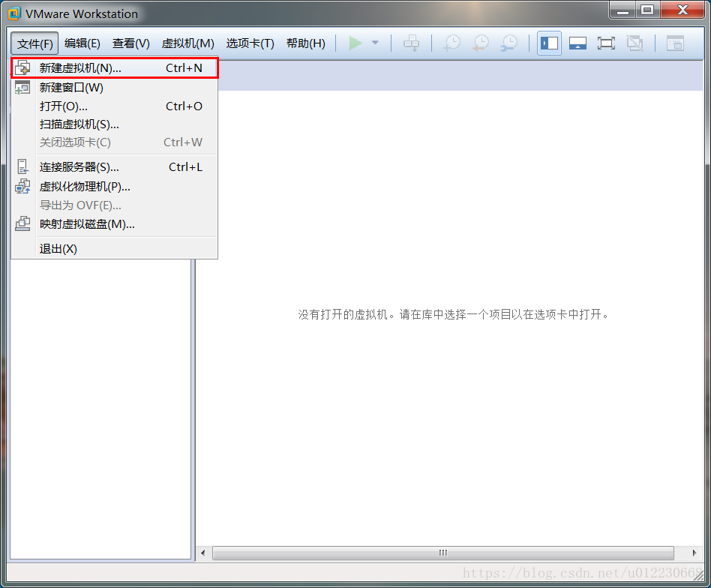711x588 pixels.
Task: Select 新建窗口(W) menu entry
Action: pos(114,88)
